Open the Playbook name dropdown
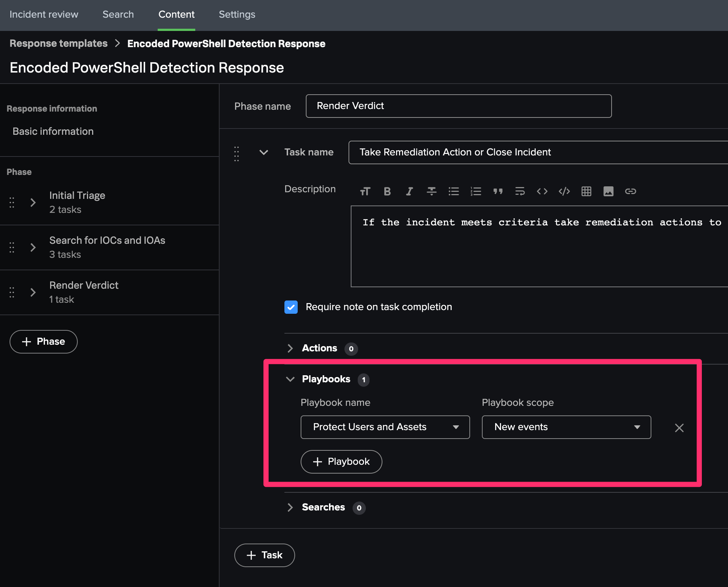 click(385, 427)
